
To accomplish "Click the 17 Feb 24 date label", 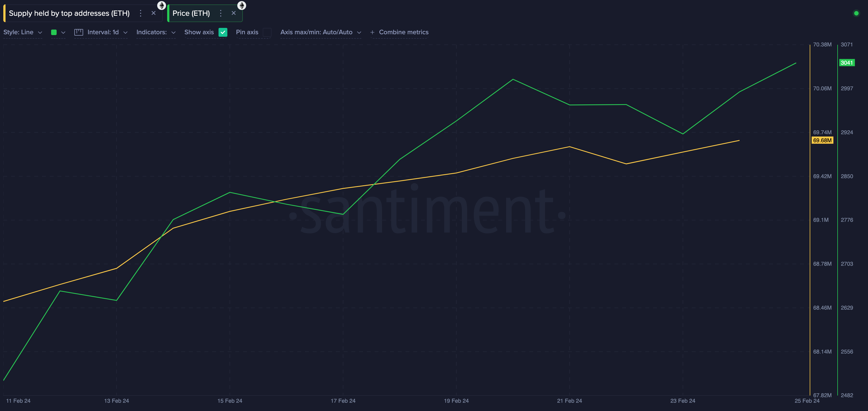I will point(343,401).
